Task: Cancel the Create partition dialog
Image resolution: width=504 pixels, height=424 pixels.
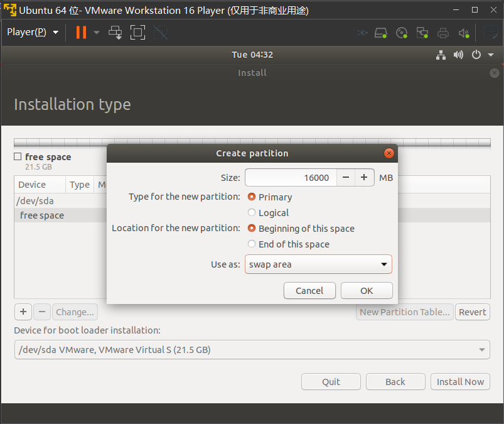Action: (x=309, y=290)
